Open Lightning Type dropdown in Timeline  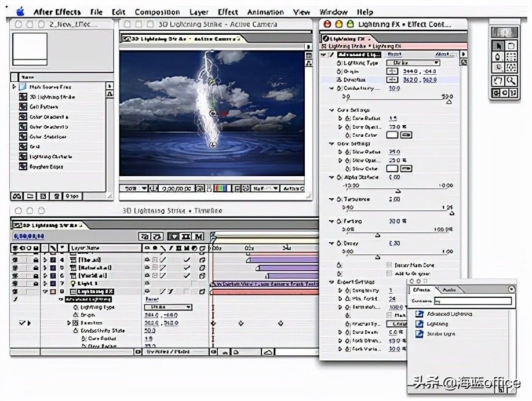tap(168, 307)
